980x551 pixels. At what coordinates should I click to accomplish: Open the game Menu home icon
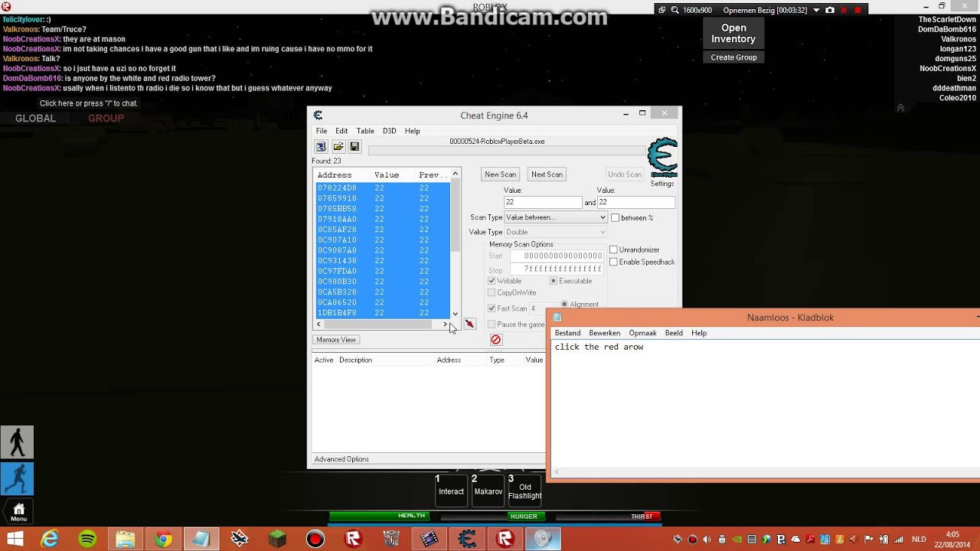click(x=18, y=512)
